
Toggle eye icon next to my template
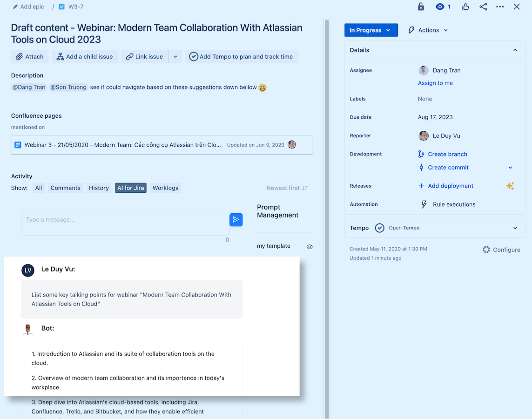310,247
